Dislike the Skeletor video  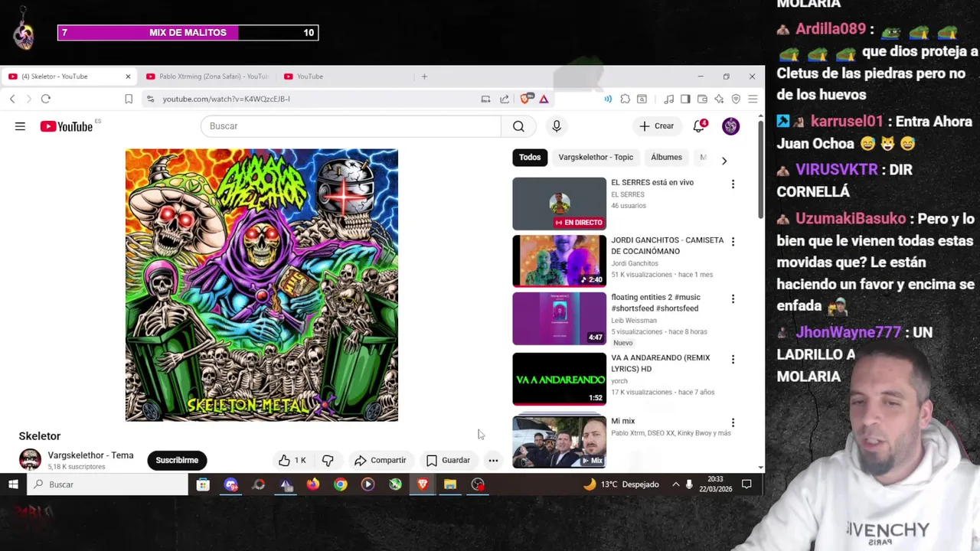[328, 460]
